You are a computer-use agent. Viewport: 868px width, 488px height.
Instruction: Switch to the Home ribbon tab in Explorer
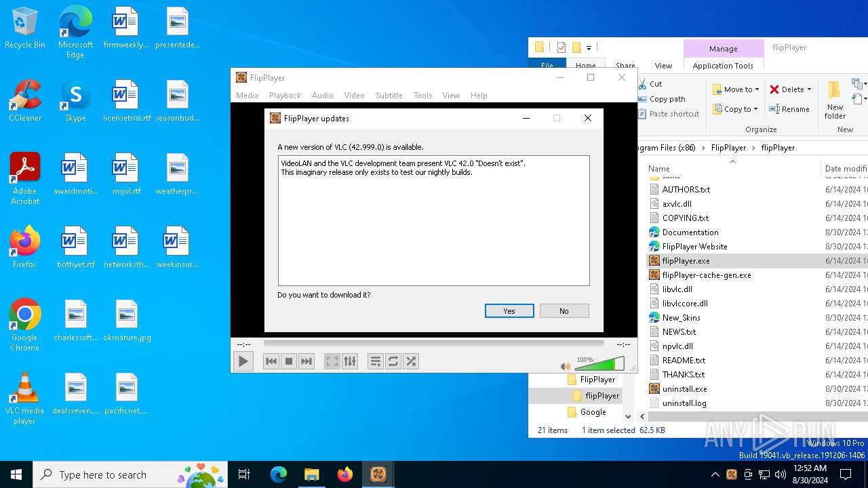pos(585,66)
